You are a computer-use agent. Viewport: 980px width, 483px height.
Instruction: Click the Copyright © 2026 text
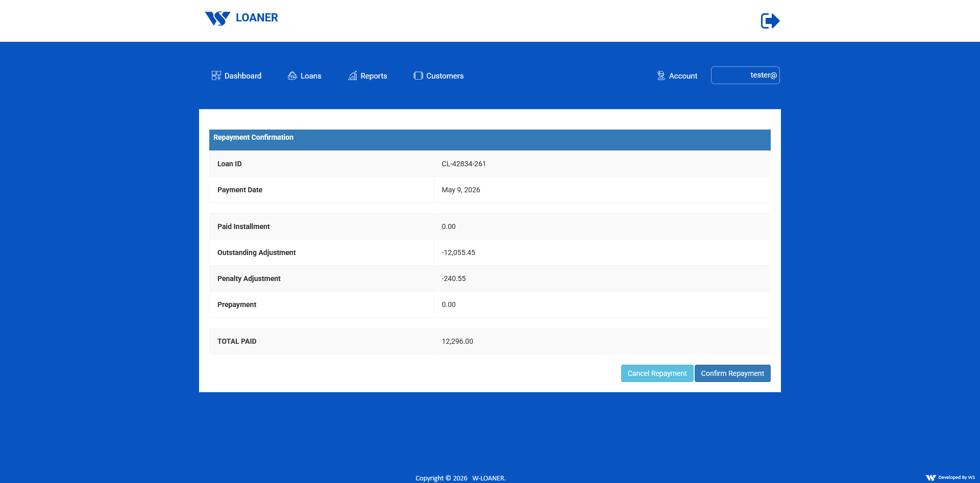pos(442,478)
